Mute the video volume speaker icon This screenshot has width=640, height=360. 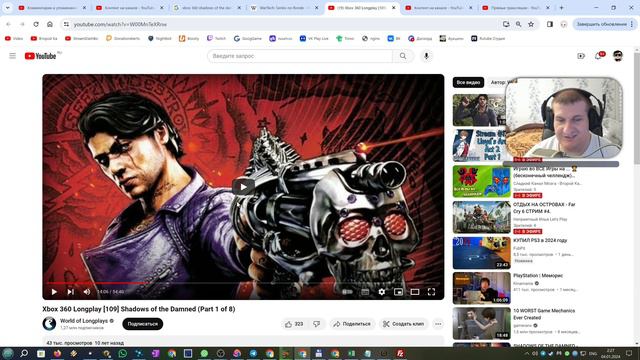[87, 292]
